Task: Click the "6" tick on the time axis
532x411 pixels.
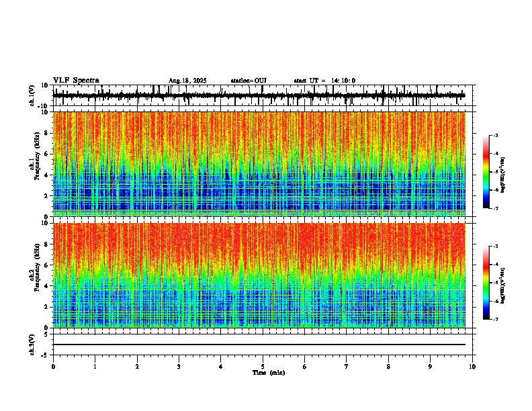Action: point(305,367)
